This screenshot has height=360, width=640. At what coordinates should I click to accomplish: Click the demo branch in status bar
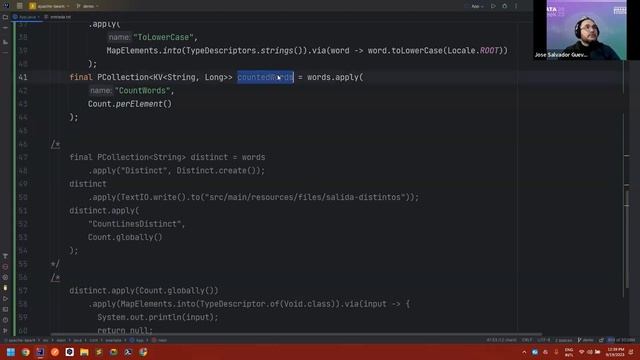(585, 340)
